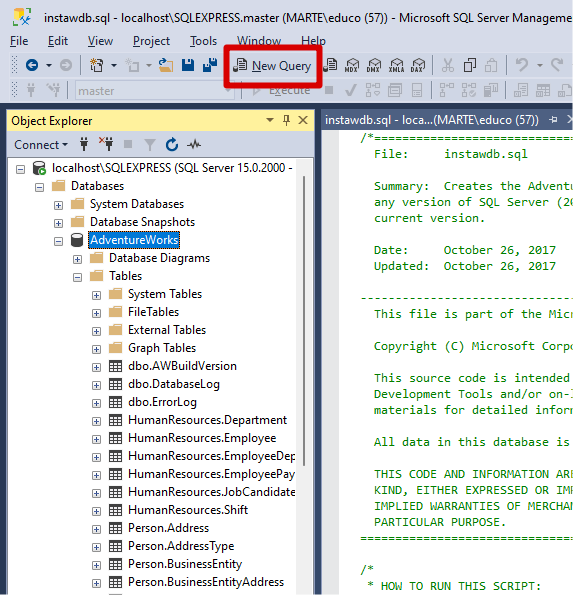Viewport: 573px width, 595px height.
Task: Click the Filter funnel icon in Object Explorer
Action: coord(150,145)
